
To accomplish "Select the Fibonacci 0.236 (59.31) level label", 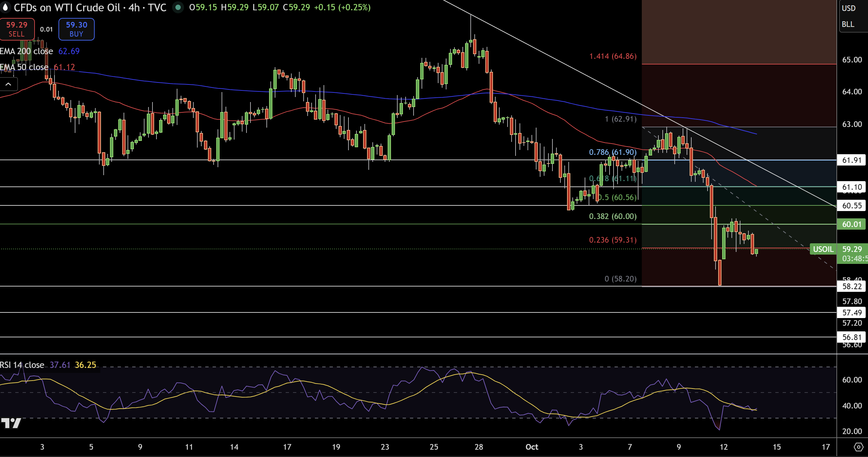I will point(613,240).
